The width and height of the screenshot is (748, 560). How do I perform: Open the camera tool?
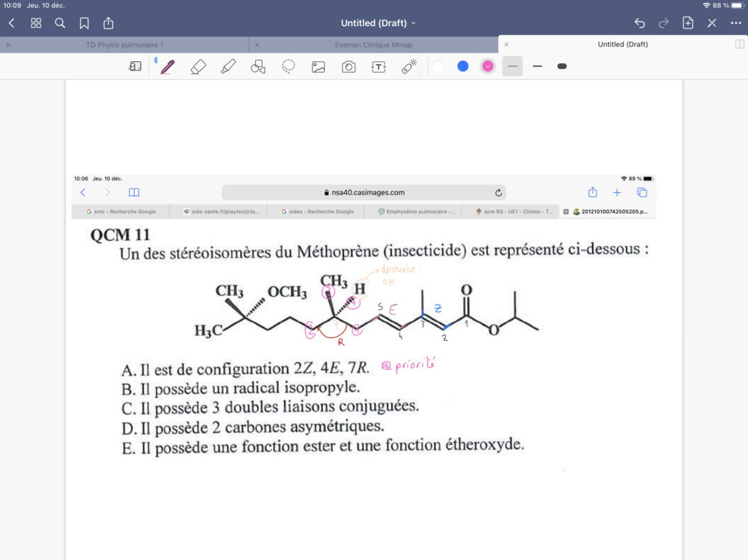tap(349, 67)
